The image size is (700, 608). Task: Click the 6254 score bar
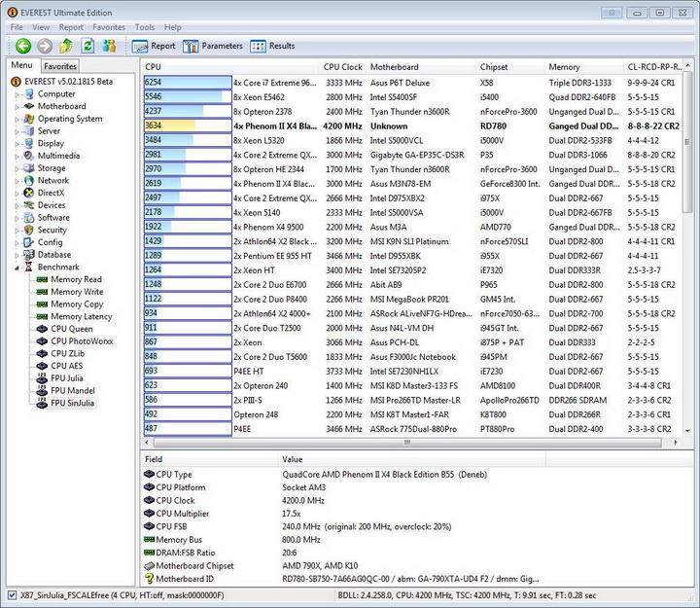tap(188, 83)
